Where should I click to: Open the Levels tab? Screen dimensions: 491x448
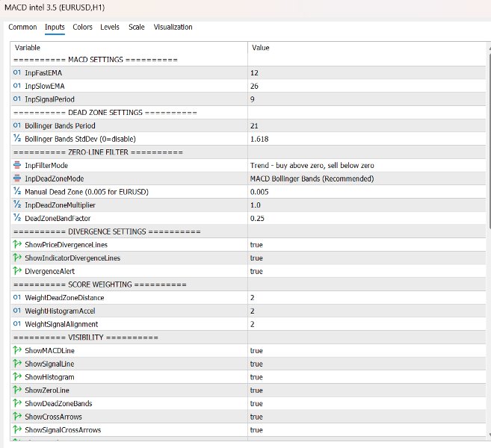[110, 27]
